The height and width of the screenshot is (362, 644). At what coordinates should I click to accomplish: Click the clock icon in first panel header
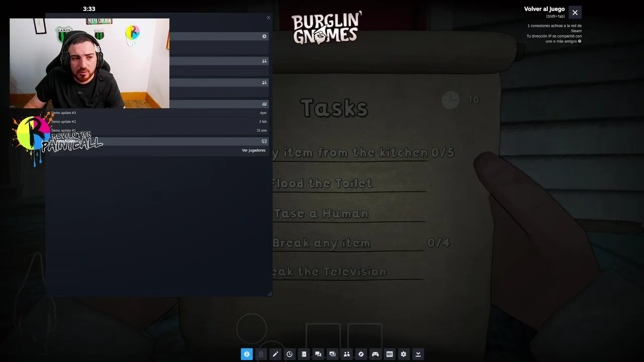[x=264, y=36]
